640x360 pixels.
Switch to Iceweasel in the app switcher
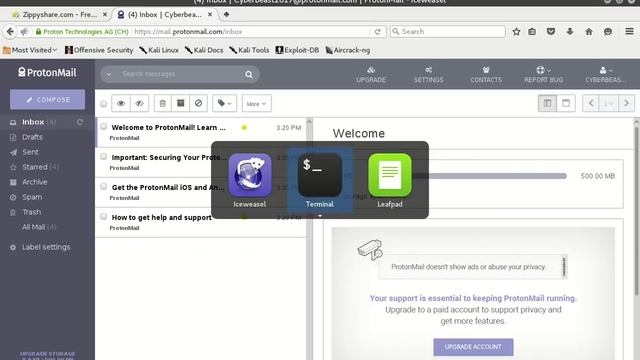pyautogui.click(x=250, y=180)
